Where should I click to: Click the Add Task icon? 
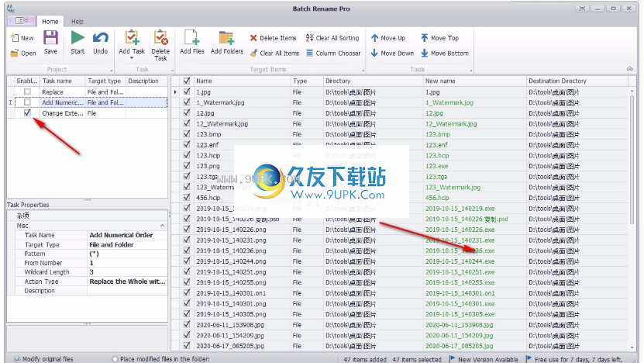click(132, 38)
